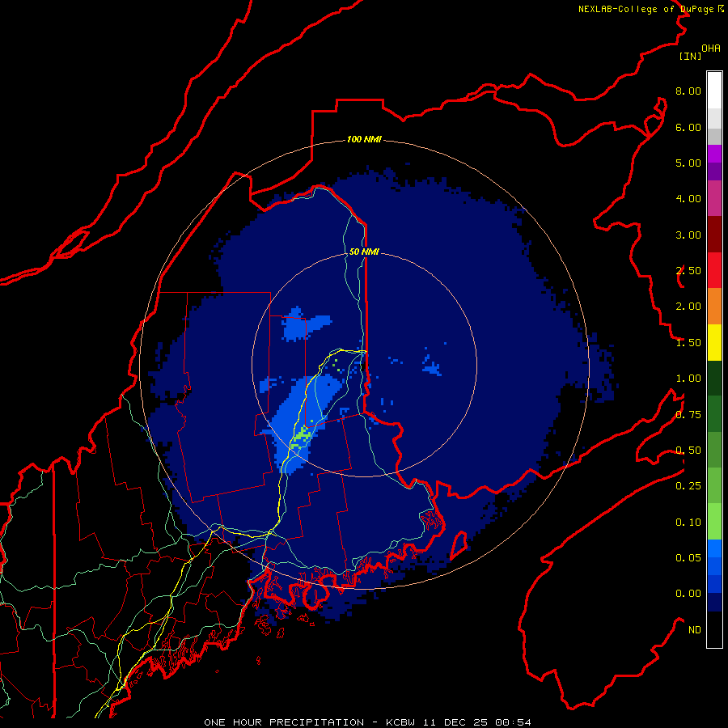Click the 1.00 legend value
Image resolution: width=728 pixels, height=728 pixels.
click(688, 379)
